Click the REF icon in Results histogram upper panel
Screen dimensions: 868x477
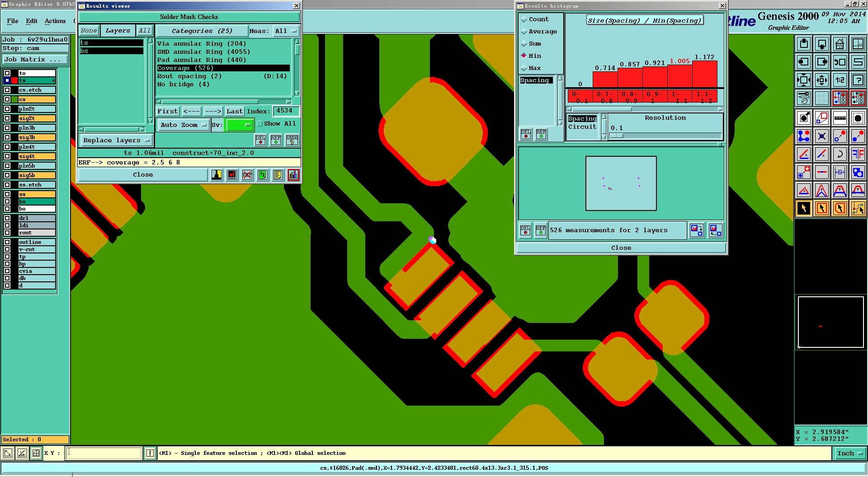click(541, 134)
